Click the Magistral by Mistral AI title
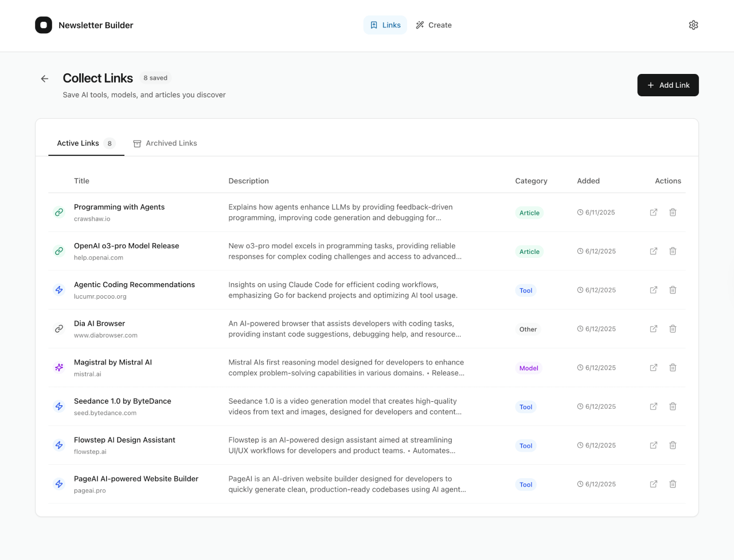The width and height of the screenshot is (734, 560). tap(113, 362)
